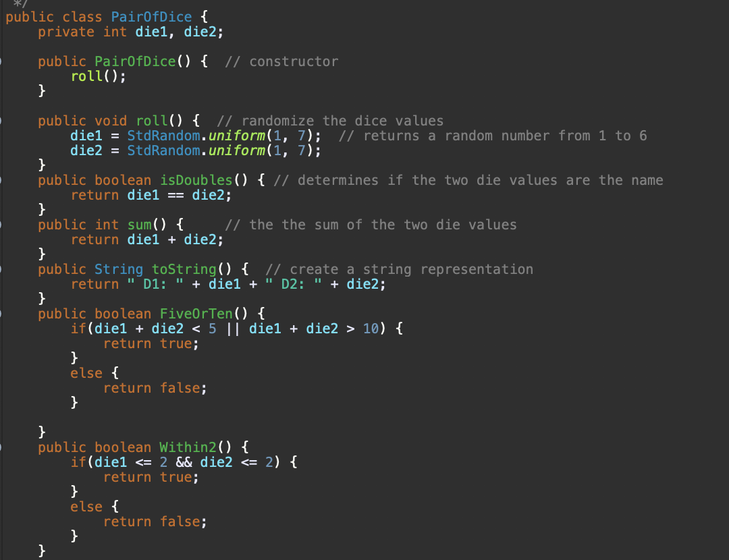This screenshot has height=560, width=729.
Task: Click the gutter marker next to roll method
Action: 2,121
